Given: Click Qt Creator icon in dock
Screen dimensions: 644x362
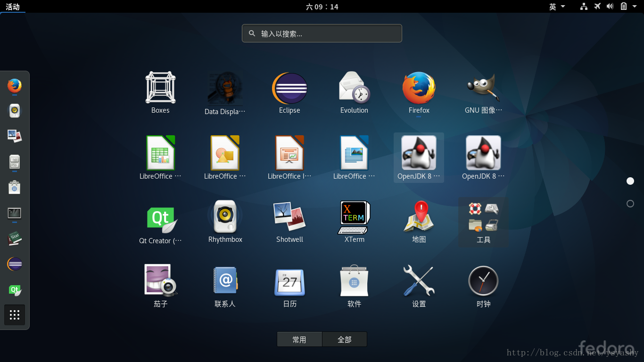Looking at the screenshot, I should click(15, 289).
